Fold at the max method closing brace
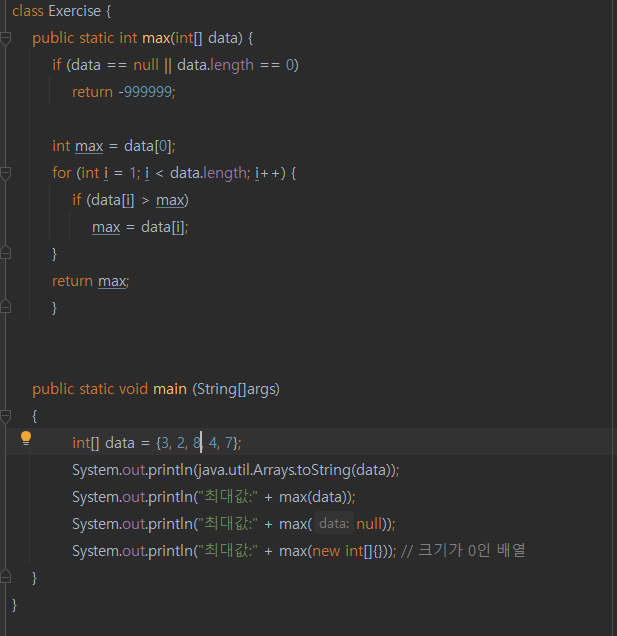Image resolution: width=617 pixels, height=636 pixels. pos(5,306)
